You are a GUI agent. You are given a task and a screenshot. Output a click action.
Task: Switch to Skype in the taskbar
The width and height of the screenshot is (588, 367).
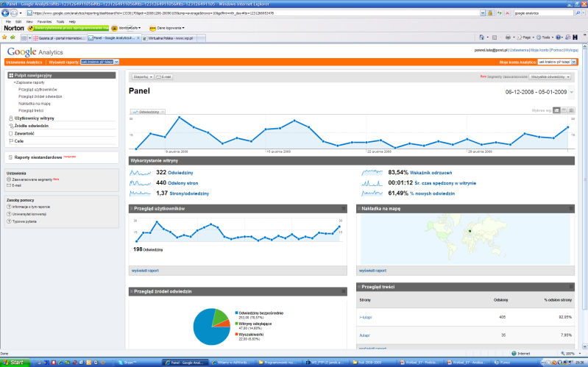click(139, 363)
